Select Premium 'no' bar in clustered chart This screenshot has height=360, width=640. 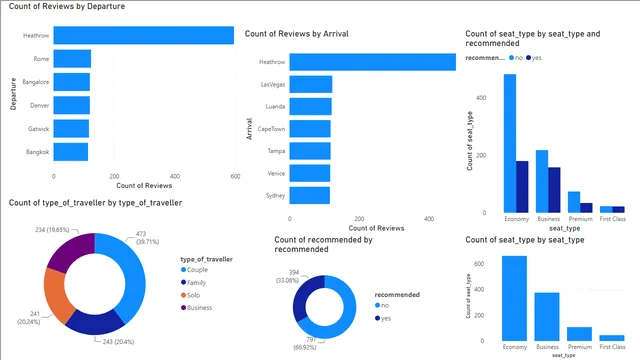(x=574, y=202)
